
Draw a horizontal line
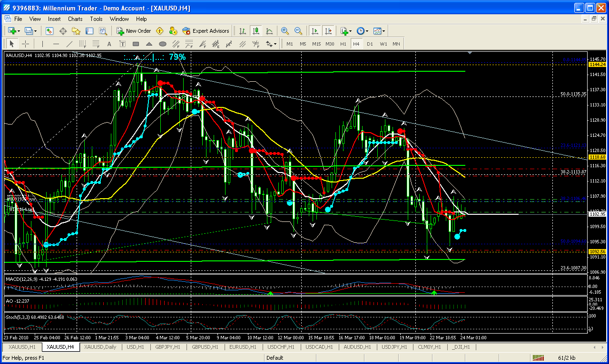tap(56, 44)
